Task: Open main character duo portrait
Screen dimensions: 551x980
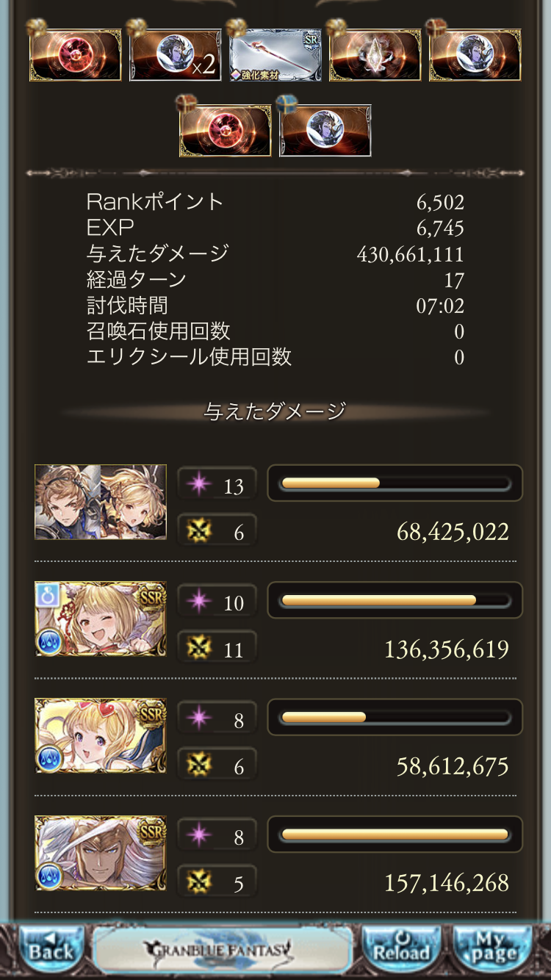Action: (x=101, y=502)
